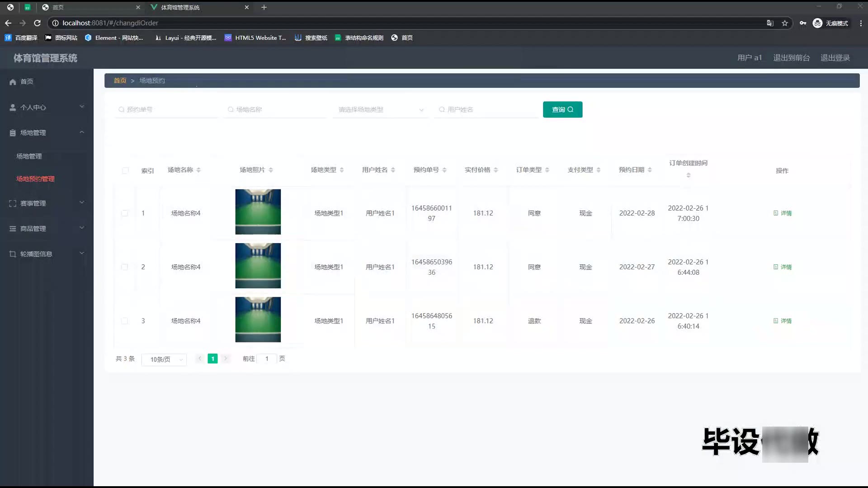Click the home icon in sidebar

(x=13, y=82)
